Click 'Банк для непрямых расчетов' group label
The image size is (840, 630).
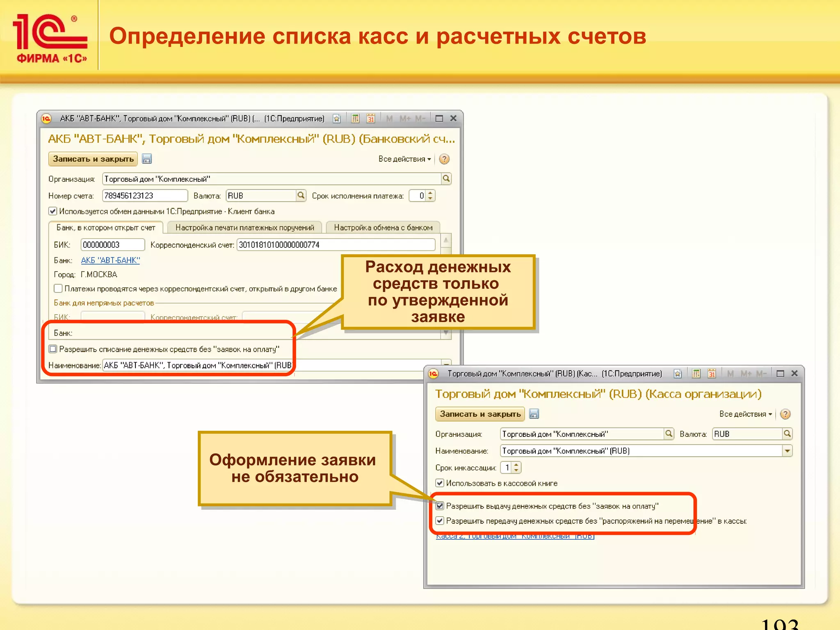[x=104, y=303]
